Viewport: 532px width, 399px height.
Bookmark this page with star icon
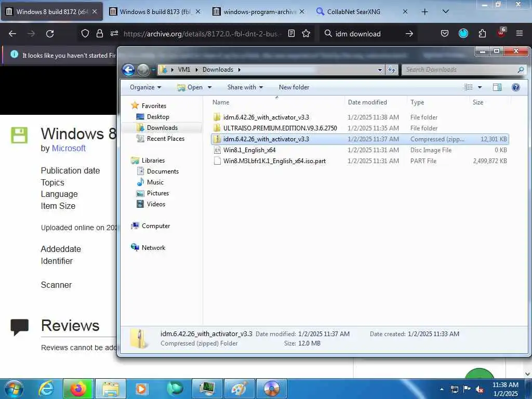(x=306, y=33)
